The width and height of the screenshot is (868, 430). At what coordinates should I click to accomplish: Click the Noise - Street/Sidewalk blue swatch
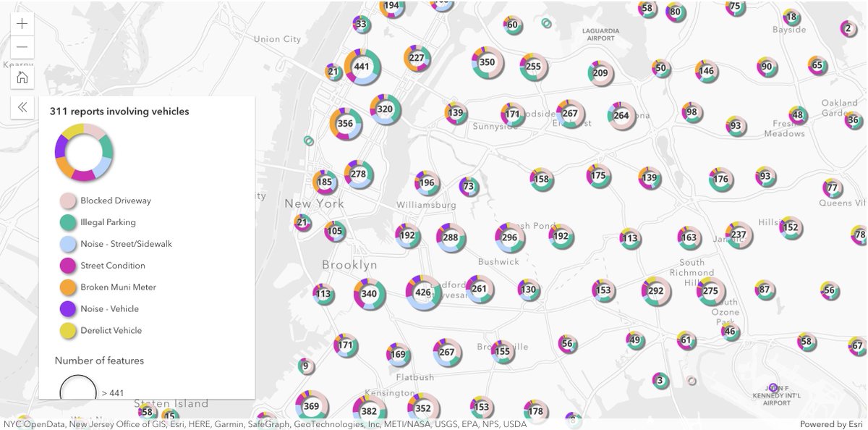pyautogui.click(x=68, y=244)
